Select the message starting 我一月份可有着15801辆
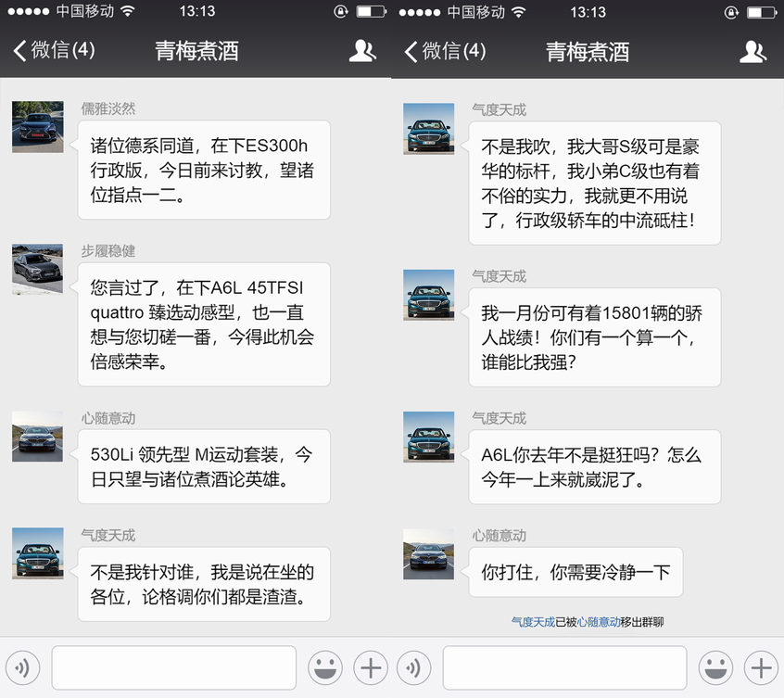The image size is (784, 698). (x=595, y=337)
